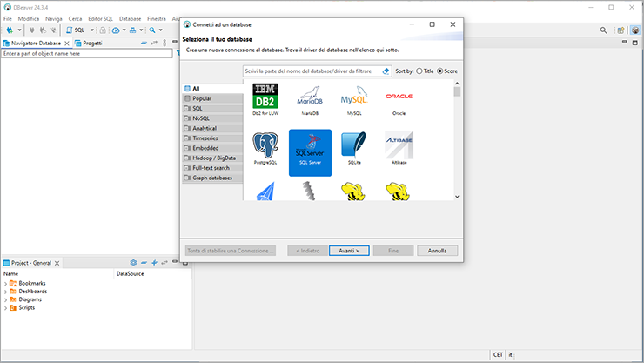Open the Naviga menu

point(53,18)
